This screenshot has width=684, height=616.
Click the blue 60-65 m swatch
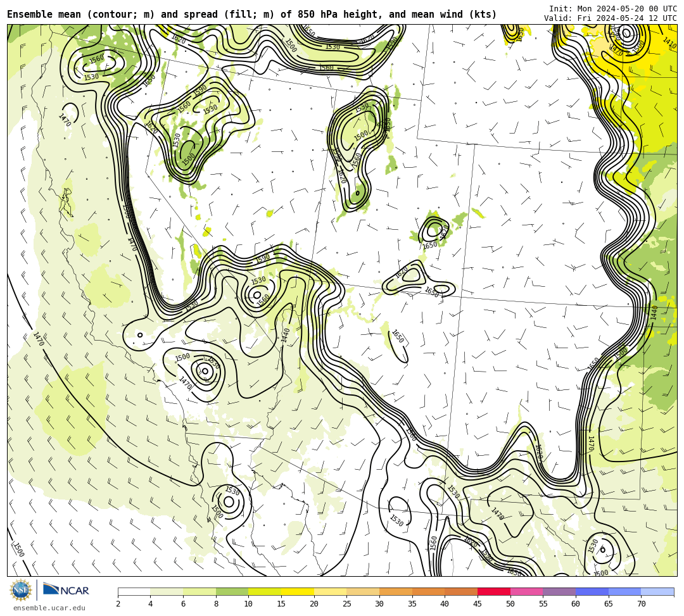pos(592,591)
